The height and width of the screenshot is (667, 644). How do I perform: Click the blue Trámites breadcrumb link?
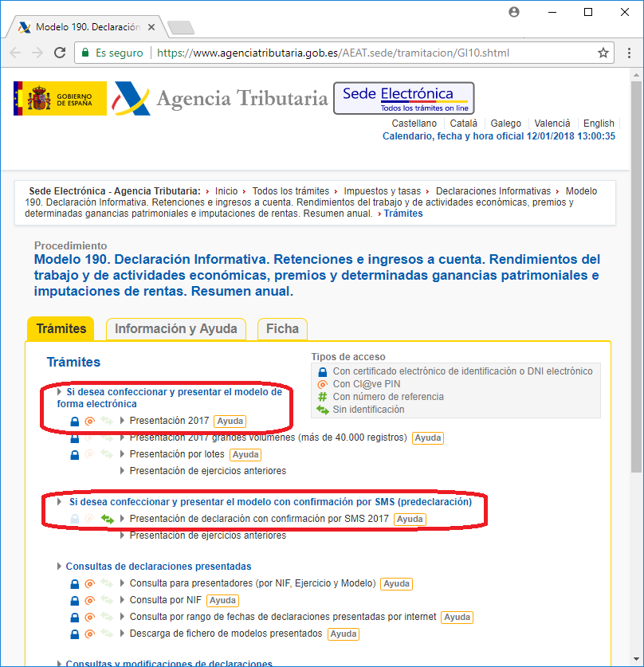[x=403, y=214]
